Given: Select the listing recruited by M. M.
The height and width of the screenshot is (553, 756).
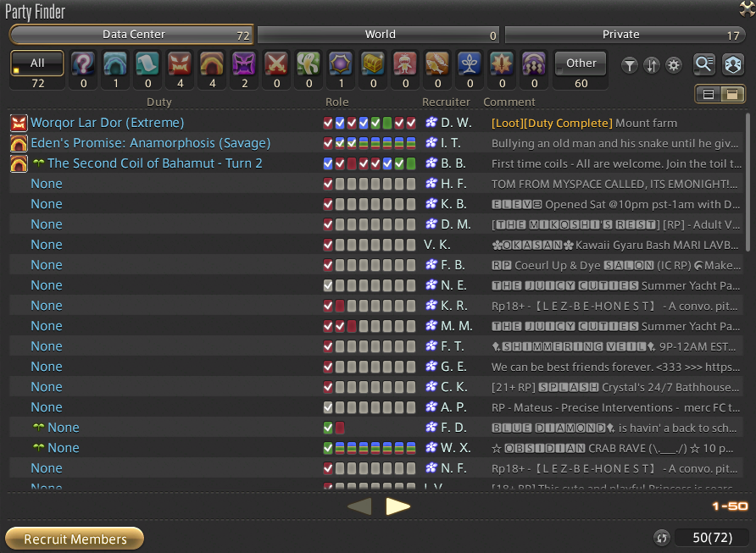Looking at the screenshot, I should (376, 326).
